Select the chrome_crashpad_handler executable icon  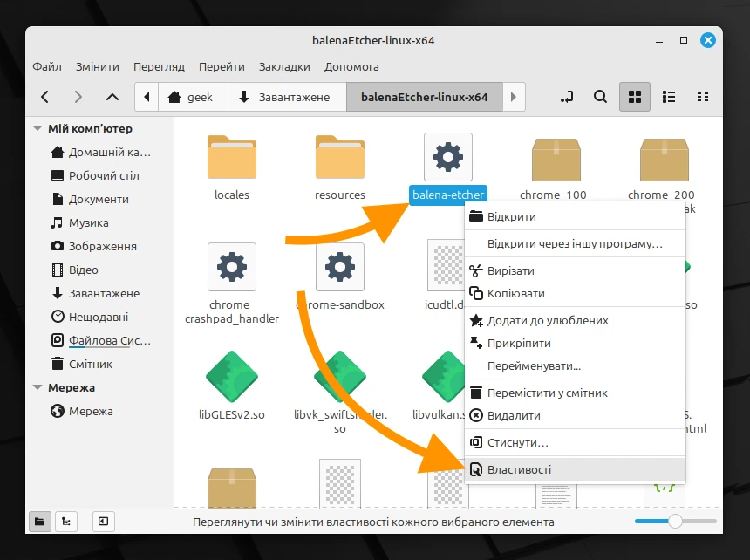click(x=232, y=267)
